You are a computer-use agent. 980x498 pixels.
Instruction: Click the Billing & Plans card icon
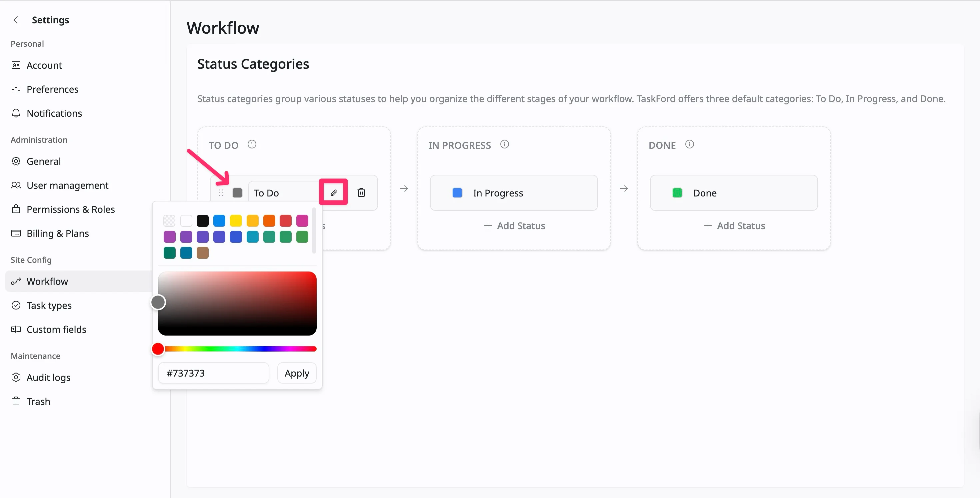(16, 233)
